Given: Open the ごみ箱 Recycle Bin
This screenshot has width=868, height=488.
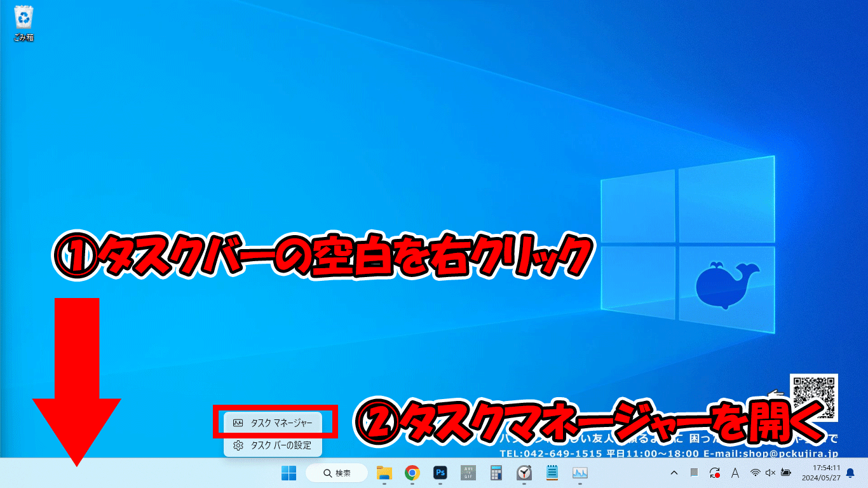Looking at the screenshot, I should coord(22,19).
